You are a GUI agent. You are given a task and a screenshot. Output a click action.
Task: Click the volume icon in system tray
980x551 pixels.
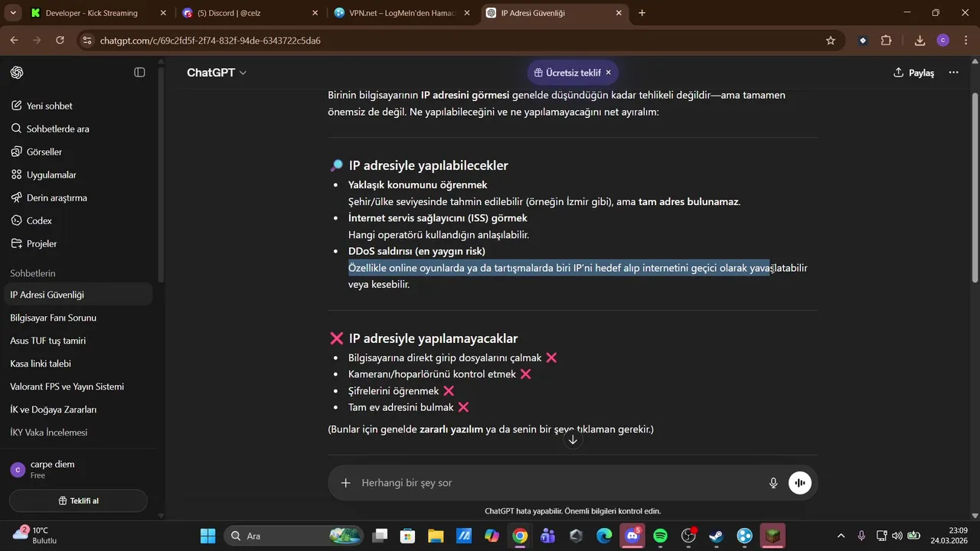pos(897,536)
